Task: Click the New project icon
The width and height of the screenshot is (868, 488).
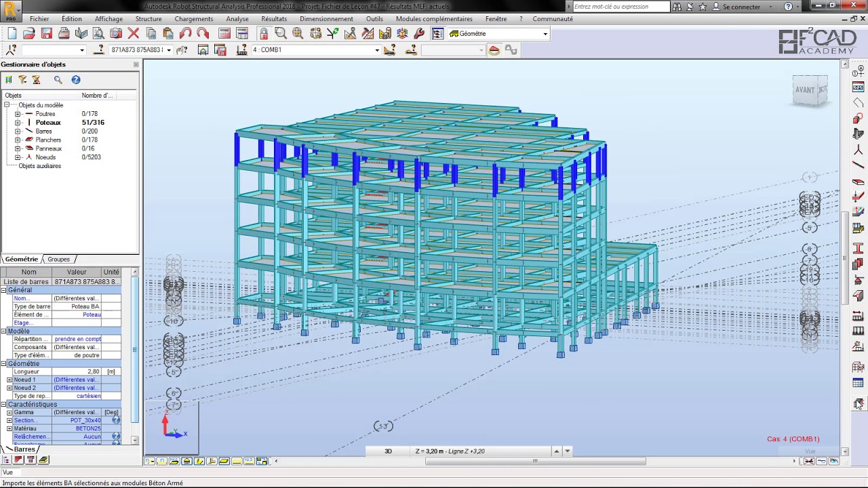Action: (x=12, y=33)
